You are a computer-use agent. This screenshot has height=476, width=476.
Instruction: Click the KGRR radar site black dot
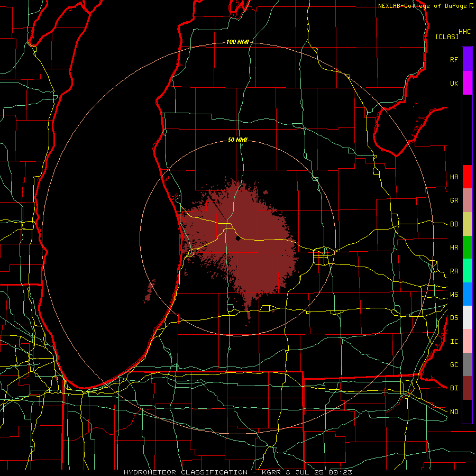(237, 239)
